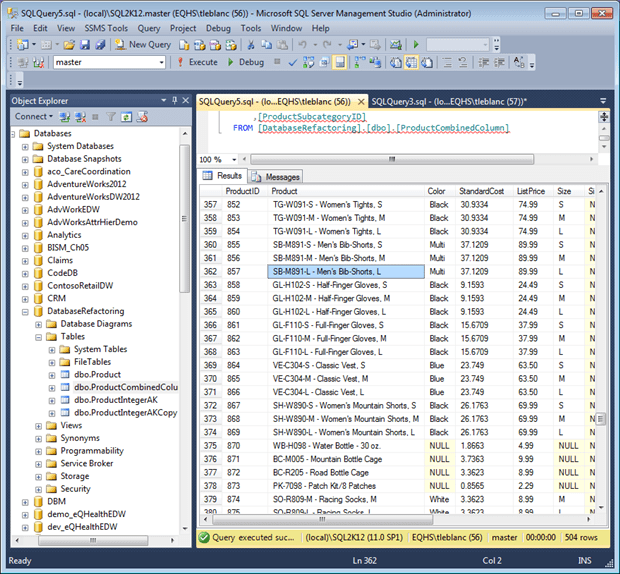Start the Debug button in SQL toolbar

[246, 62]
